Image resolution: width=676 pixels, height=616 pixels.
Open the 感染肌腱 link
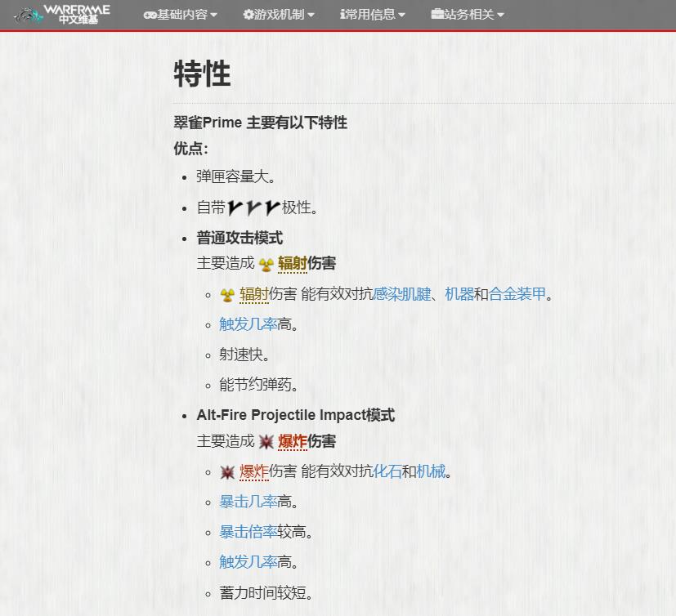coord(401,295)
